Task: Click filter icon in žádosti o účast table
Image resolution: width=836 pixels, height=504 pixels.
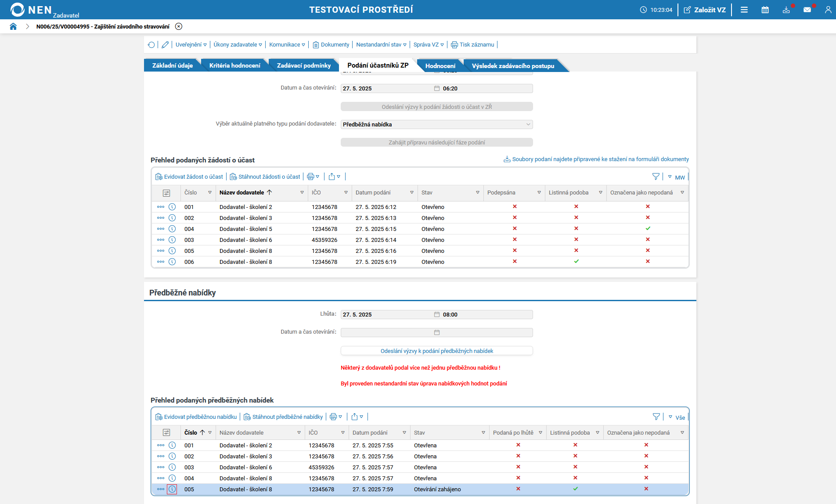Action: (x=656, y=176)
